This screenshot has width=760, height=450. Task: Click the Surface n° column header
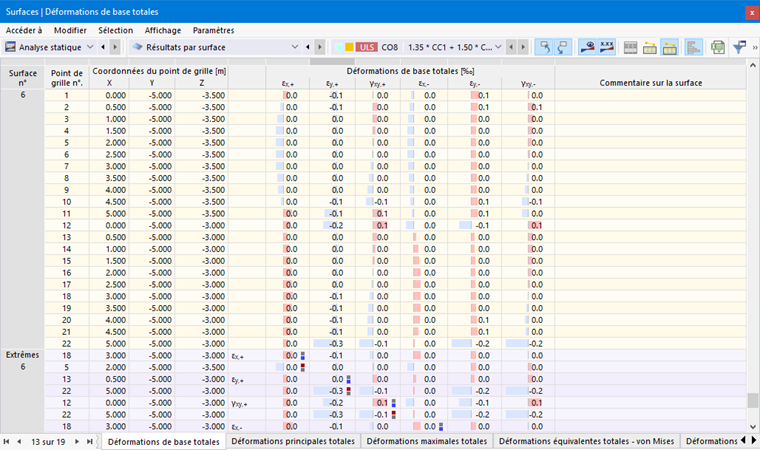22,78
